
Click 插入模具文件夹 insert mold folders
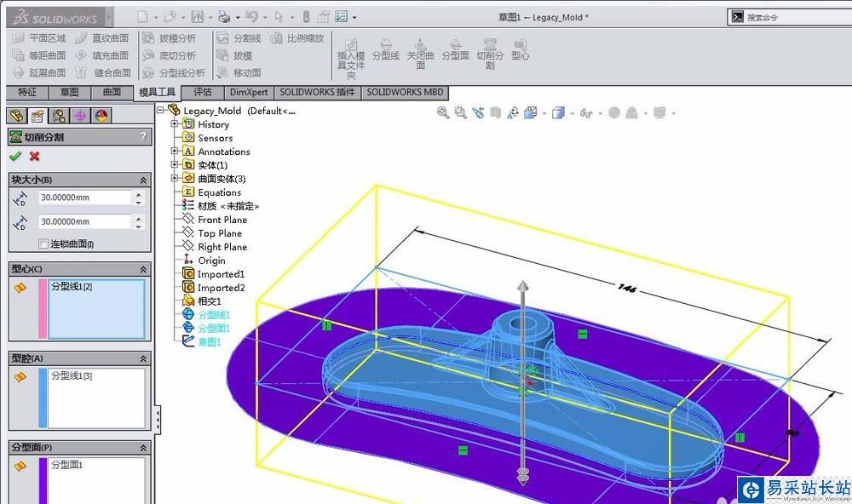[x=351, y=59]
